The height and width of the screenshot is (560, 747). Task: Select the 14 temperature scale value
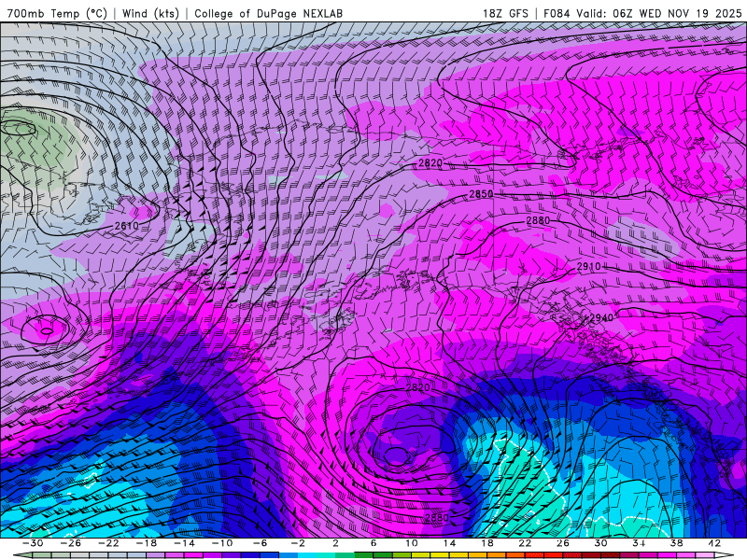(x=449, y=543)
